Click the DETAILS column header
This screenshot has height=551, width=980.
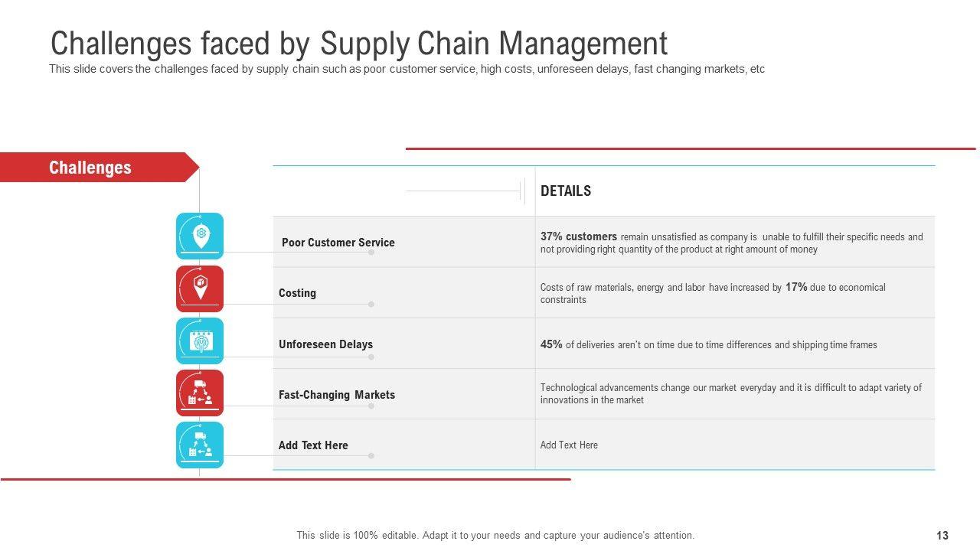[x=566, y=191]
